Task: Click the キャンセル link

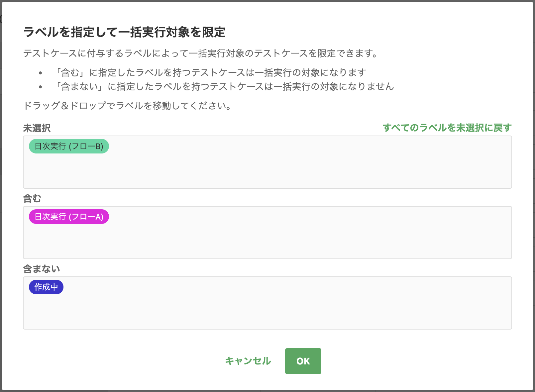Action: pyautogui.click(x=248, y=361)
